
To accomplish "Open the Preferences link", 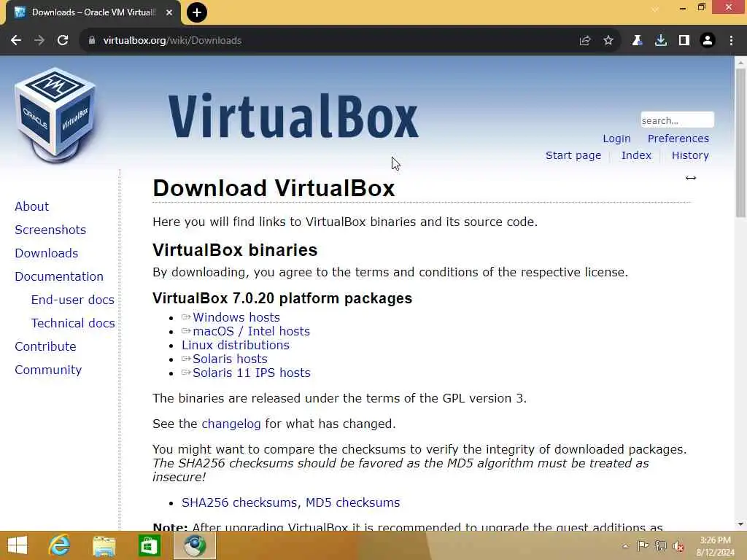I will click(678, 139).
